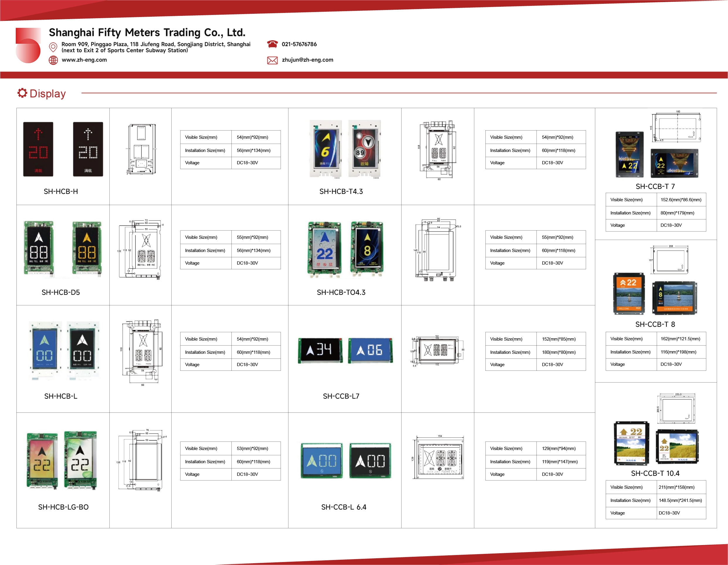Select the SH-HCB-H red display photo

click(x=38, y=149)
